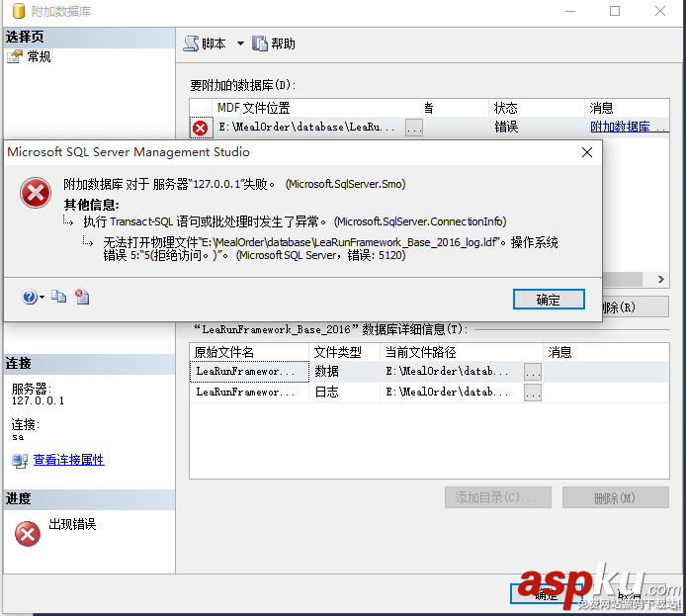Open the Script dropdown arrow
The height and width of the screenshot is (616, 686).
240,44
